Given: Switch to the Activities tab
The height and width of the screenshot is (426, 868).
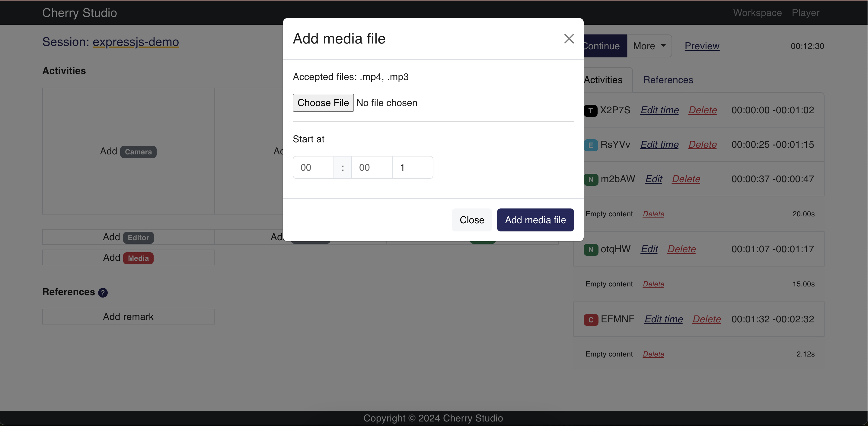Looking at the screenshot, I should pos(603,80).
